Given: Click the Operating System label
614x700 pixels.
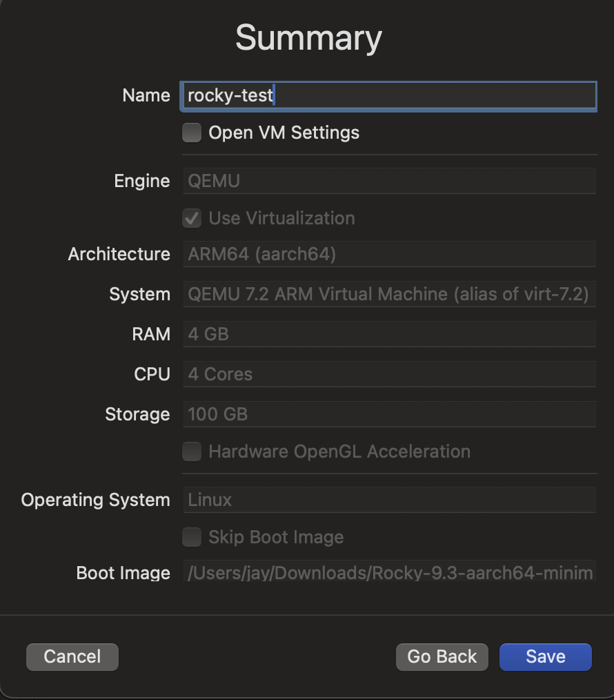Looking at the screenshot, I should coord(95,500).
